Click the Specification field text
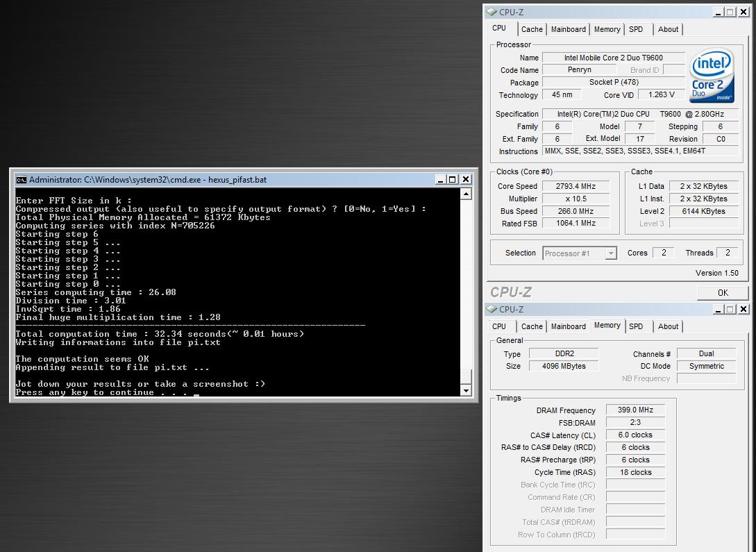The height and width of the screenshot is (552, 756). 640,115
